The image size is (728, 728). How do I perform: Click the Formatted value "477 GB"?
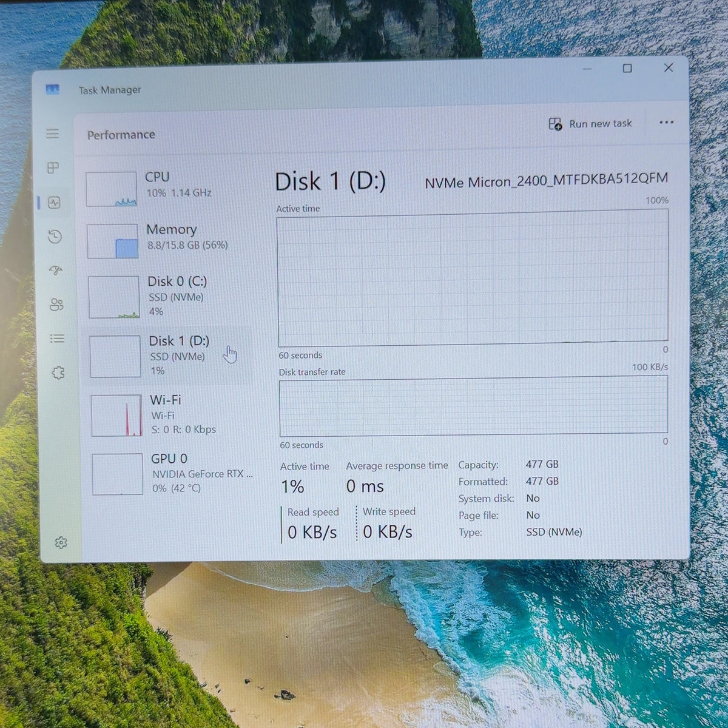coord(542,481)
